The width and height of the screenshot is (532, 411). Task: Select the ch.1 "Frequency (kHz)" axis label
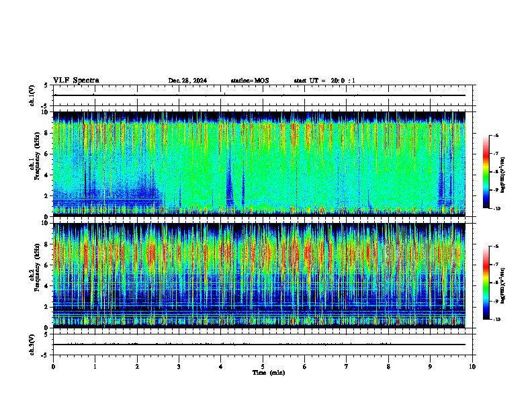(37, 156)
